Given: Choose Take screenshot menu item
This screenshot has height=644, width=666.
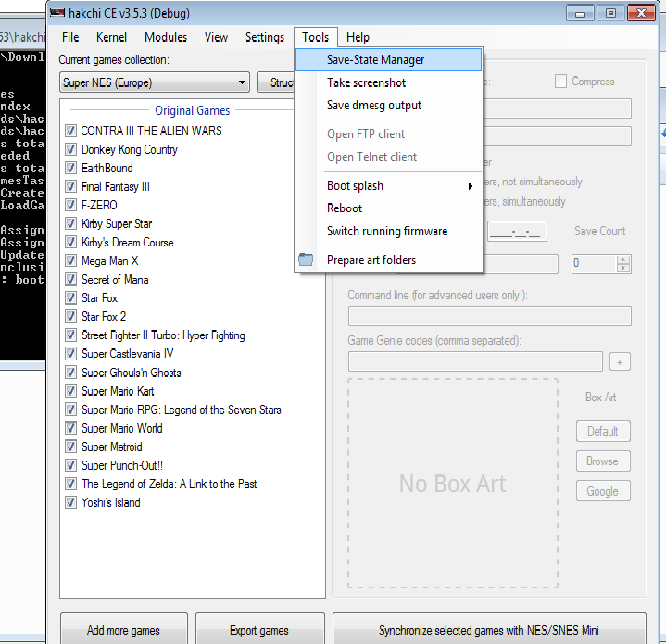Looking at the screenshot, I should (389, 82).
